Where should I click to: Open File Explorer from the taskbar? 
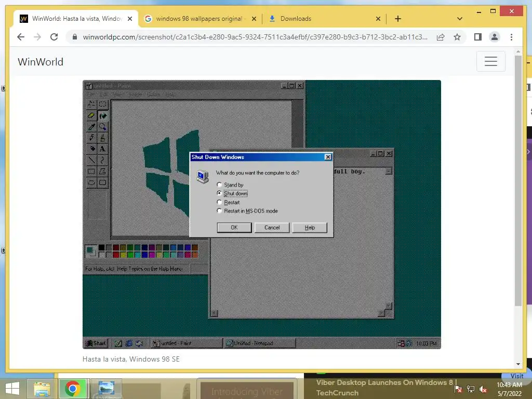click(x=42, y=389)
